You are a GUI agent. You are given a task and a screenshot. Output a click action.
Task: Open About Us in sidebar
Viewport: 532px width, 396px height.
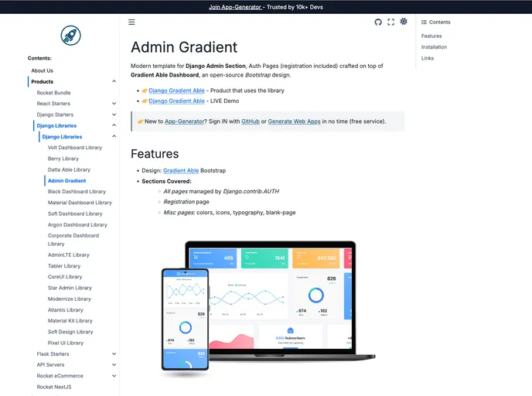pyautogui.click(x=42, y=70)
